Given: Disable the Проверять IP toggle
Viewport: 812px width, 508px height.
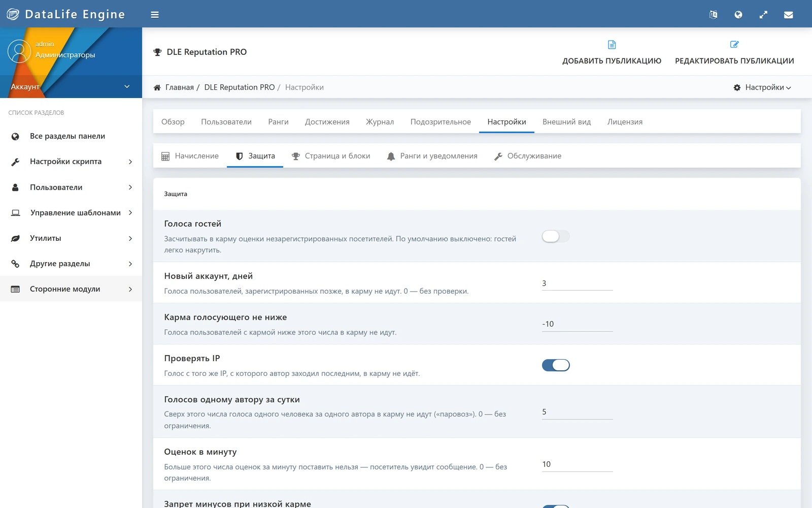Looking at the screenshot, I should pos(556,365).
